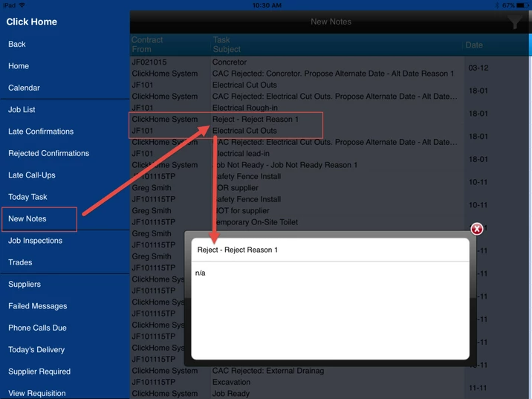The image size is (532, 399).
Task: Select New Notes in sidebar
Action: tap(27, 219)
